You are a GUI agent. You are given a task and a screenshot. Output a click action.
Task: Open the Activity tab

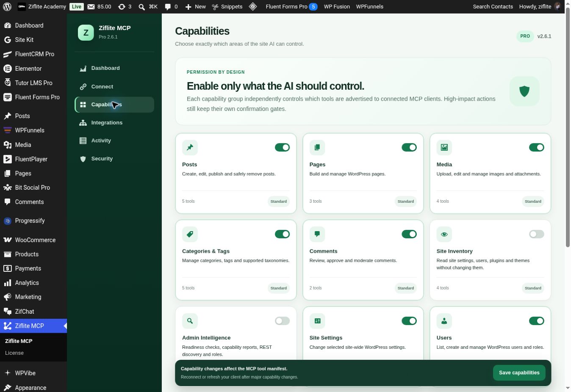click(114, 141)
